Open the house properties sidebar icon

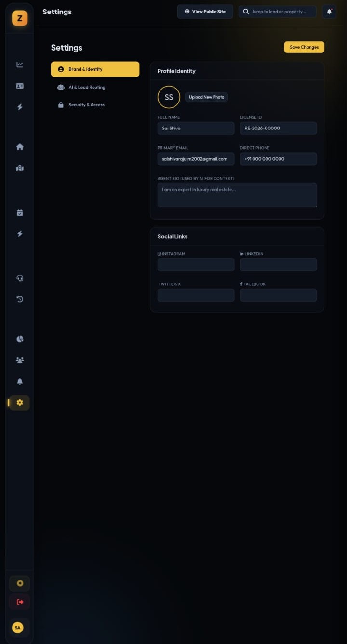click(x=20, y=147)
